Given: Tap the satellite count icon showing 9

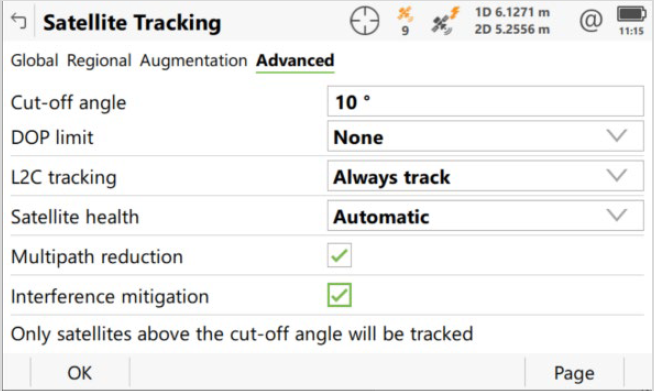Looking at the screenshot, I should [405, 21].
